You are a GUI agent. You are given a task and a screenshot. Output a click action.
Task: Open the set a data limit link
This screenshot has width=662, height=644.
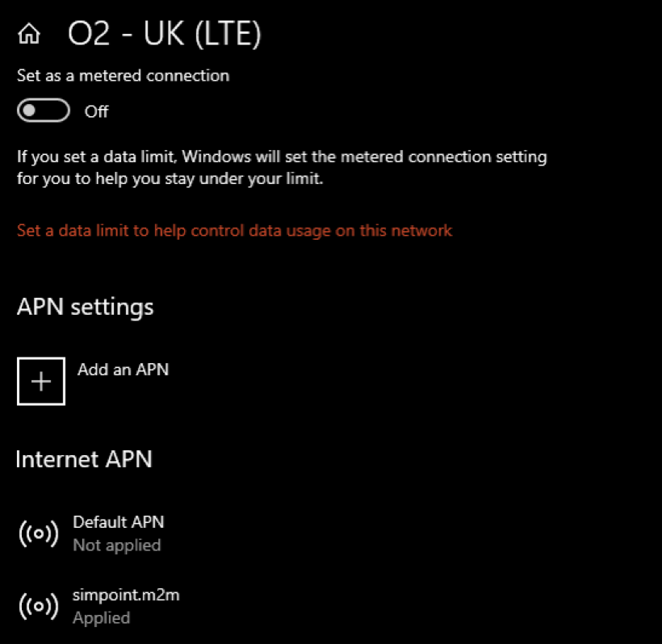click(234, 231)
